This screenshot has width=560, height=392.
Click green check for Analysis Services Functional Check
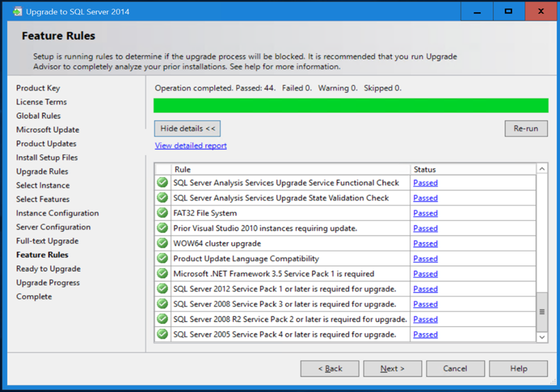(162, 182)
